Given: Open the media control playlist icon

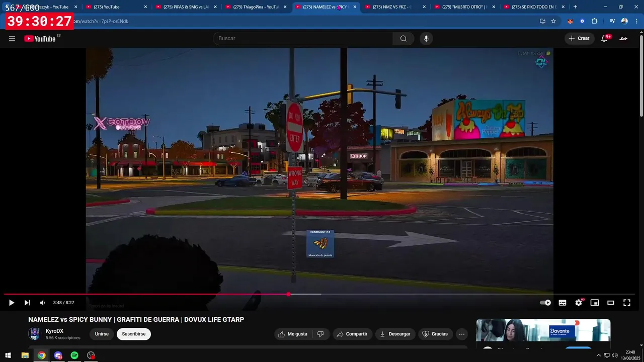Looking at the screenshot, I should [612, 21].
